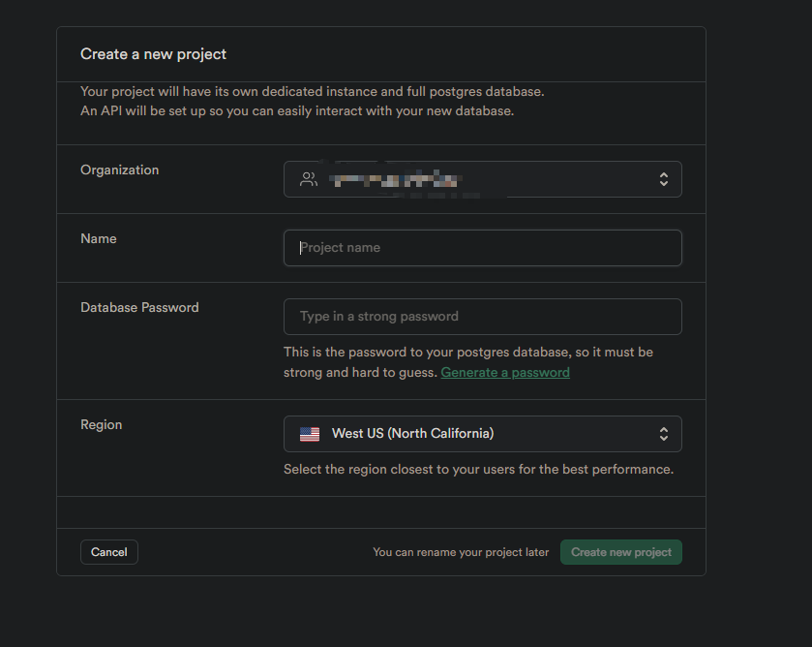The width and height of the screenshot is (812, 647).
Task: Click the 'Generate a password' link
Action: click(505, 372)
